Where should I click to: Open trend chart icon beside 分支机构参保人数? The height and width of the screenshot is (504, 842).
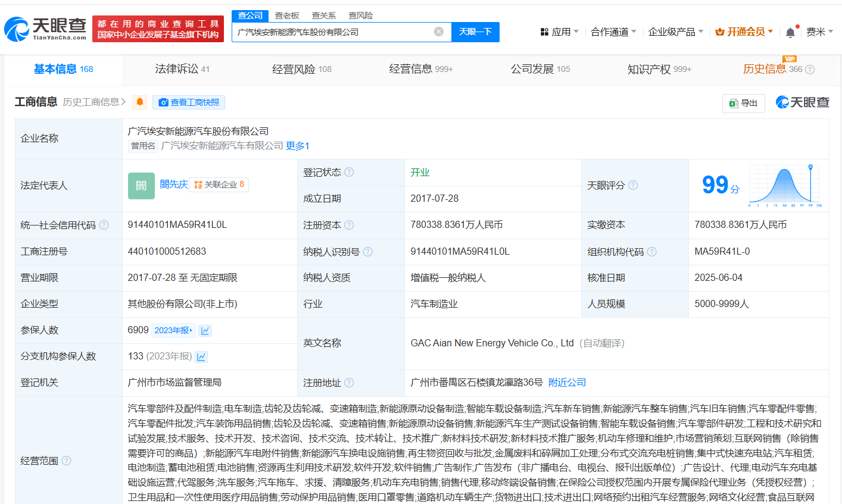point(201,357)
